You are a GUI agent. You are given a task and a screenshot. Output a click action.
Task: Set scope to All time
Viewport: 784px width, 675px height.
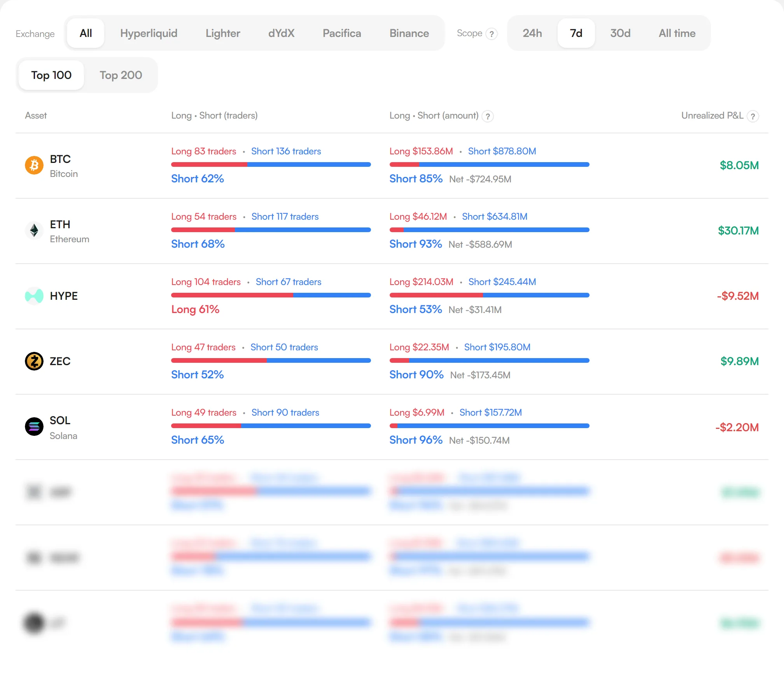point(677,33)
